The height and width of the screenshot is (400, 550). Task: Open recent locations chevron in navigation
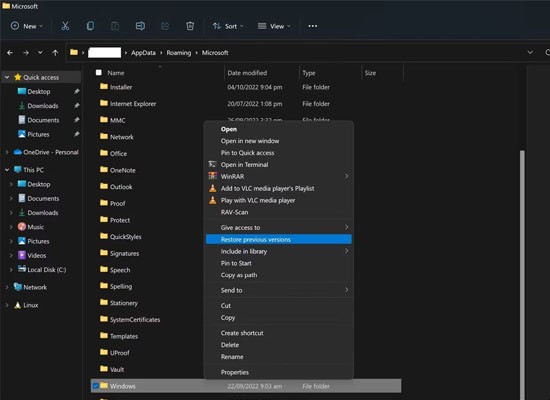coord(40,53)
